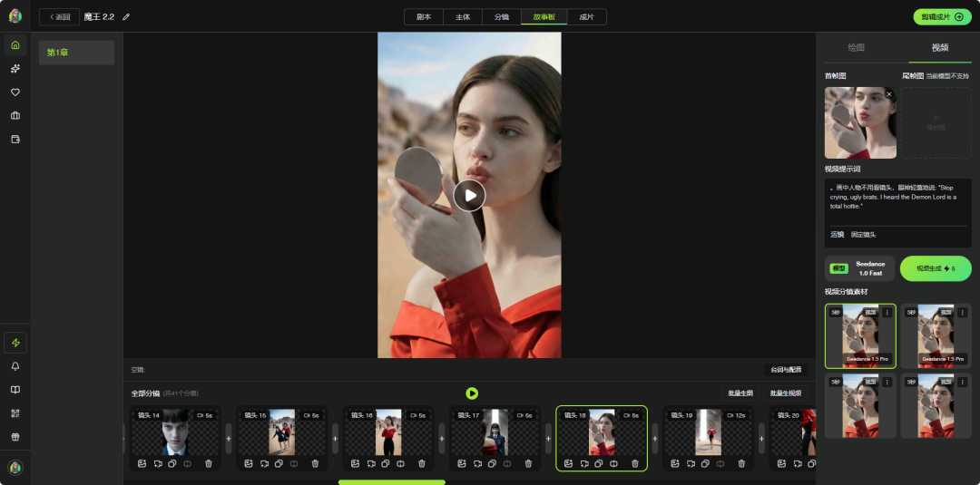Delete 镜头 14 with its trash icon
Image resolution: width=980 pixels, height=485 pixels.
point(209,463)
